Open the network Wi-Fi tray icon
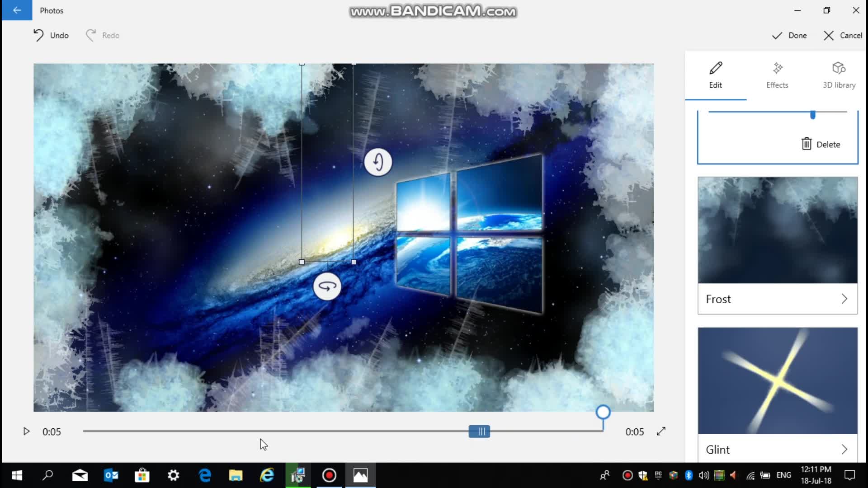 click(x=750, y=475)
